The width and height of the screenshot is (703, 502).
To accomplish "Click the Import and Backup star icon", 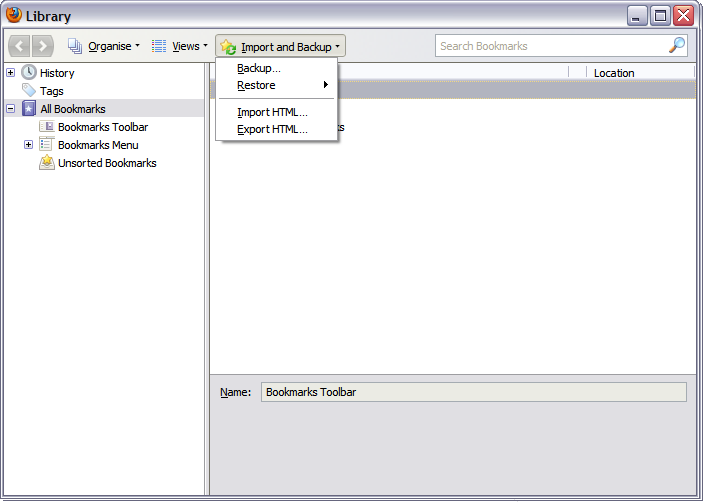I will pyautogui.click(x=228, y=47).
